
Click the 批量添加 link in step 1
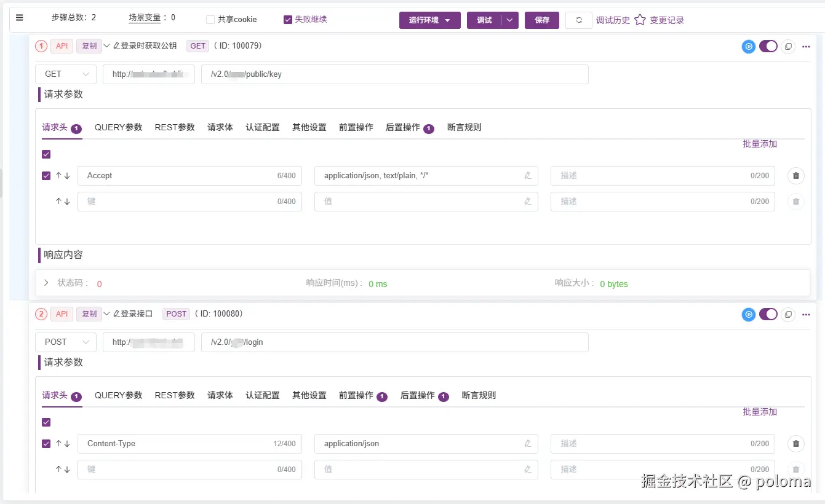click(760, 144)
